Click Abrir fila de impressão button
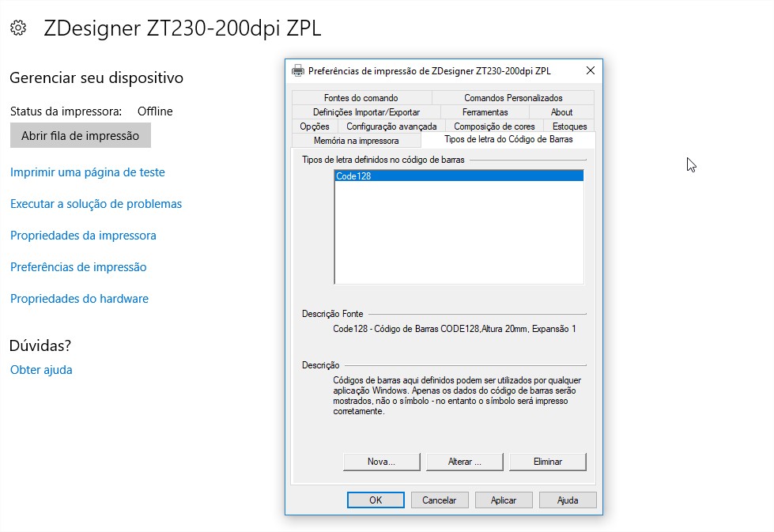Viewport: 774px width, 532px height. point(81,136)
